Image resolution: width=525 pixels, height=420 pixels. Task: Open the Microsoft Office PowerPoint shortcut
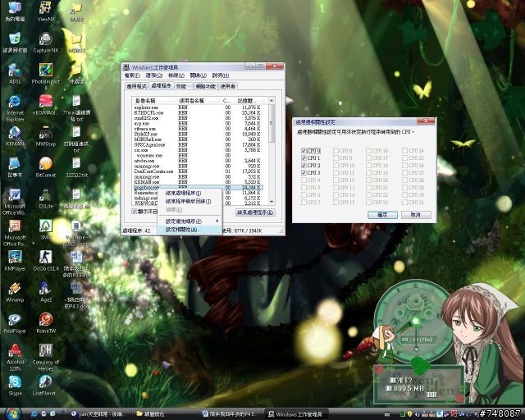pos(15,233)
